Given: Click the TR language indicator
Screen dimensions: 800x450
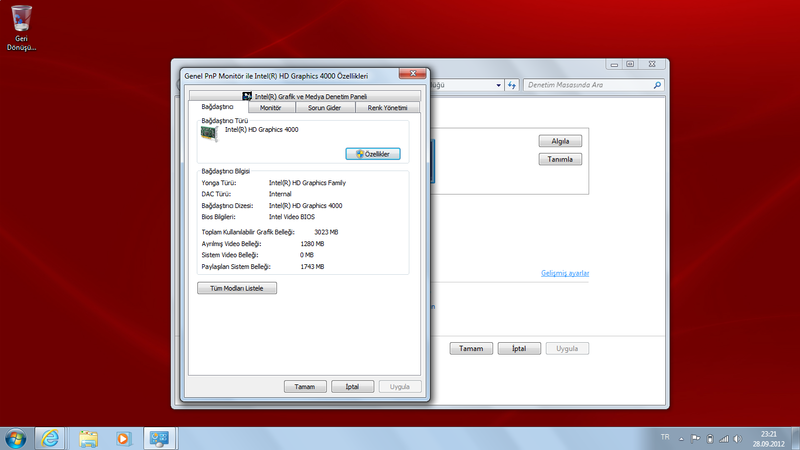Looking at the screenshot, I should (665, 437).
